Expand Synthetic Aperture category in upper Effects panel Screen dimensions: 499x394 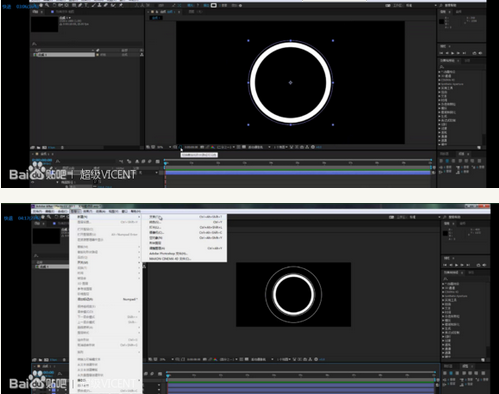tap(451, 84)
